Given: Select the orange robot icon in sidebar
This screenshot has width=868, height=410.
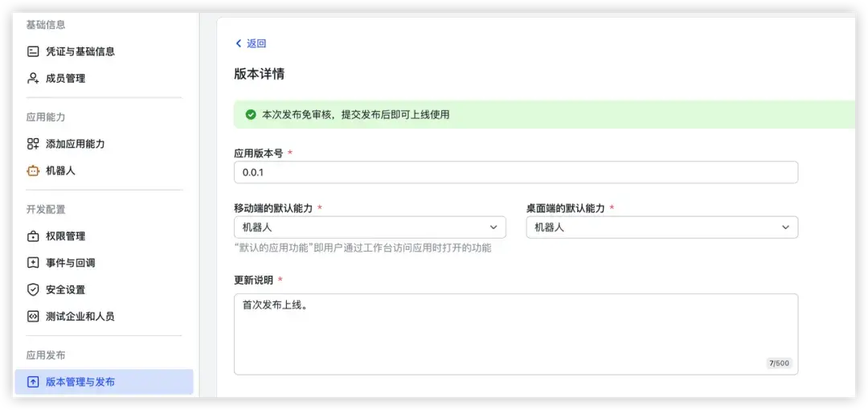Looking at the screenshot, I should pyautogui.click(x=33, y=171).
